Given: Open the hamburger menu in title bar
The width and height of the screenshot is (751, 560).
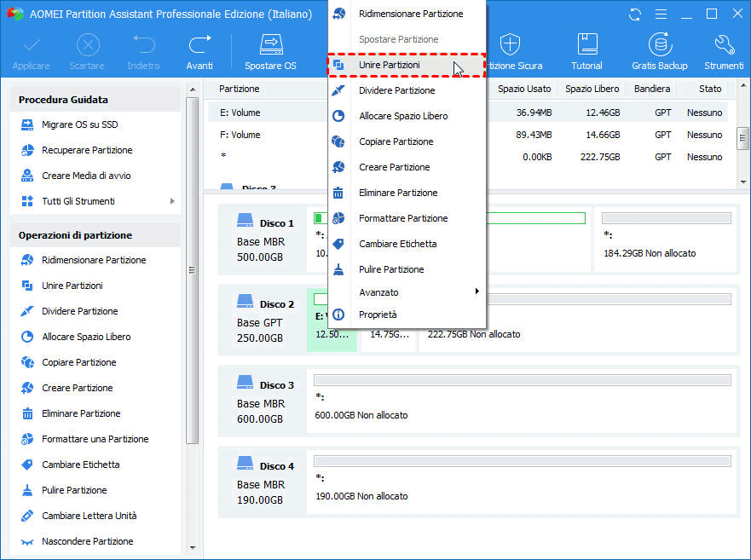Looking at the screenshot, I should [661, 14].
